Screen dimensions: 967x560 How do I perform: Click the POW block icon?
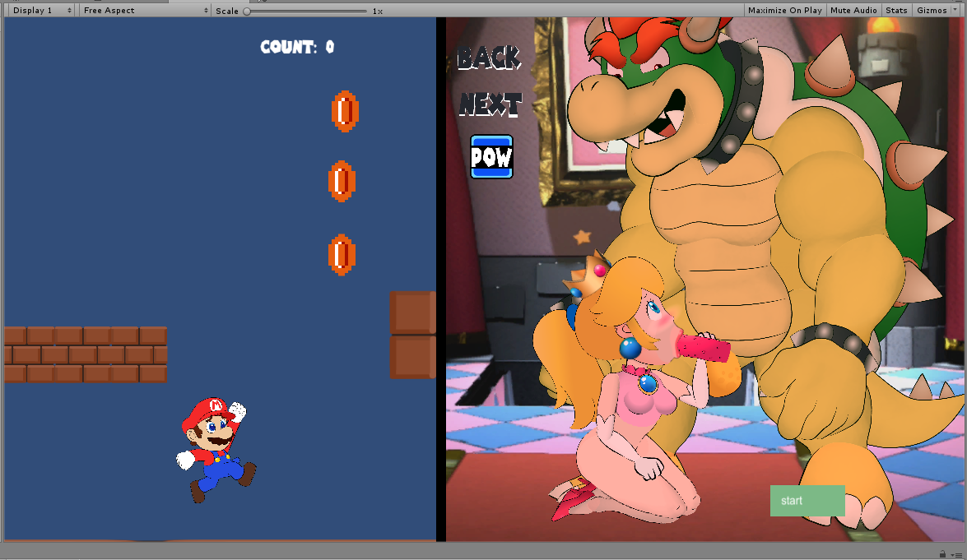pyautogui.click(x=491, y=157)
